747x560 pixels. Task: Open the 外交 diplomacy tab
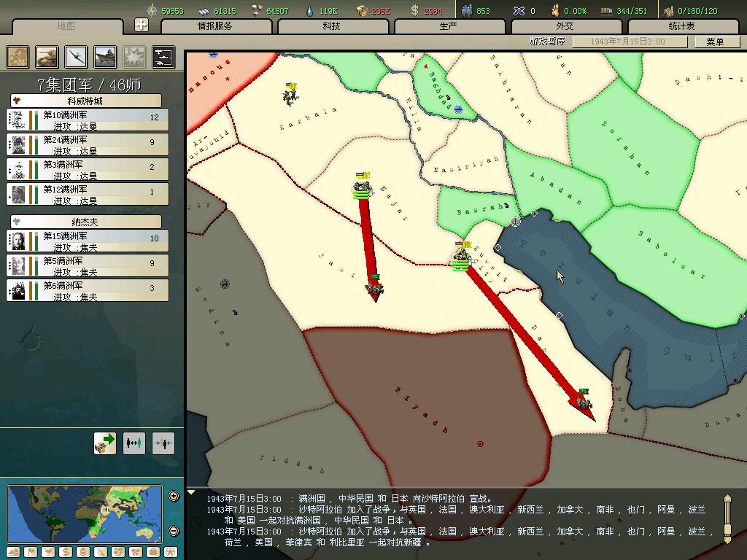tap(565, 26)
